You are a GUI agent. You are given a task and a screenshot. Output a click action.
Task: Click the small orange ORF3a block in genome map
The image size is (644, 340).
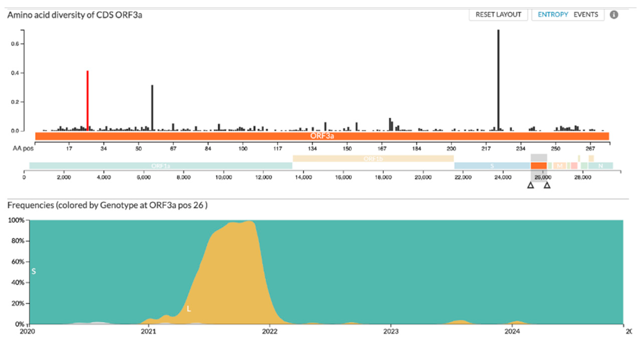point(539,166)
